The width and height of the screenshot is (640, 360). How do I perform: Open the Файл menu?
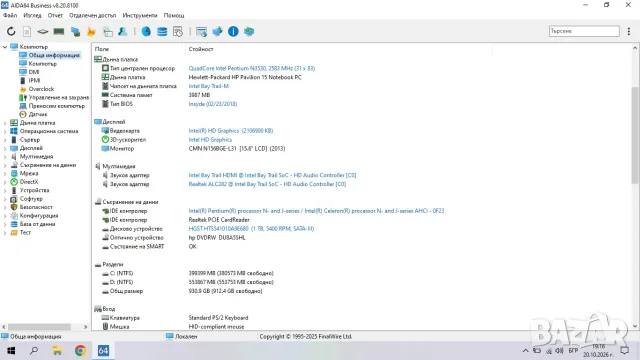(10, 15)
